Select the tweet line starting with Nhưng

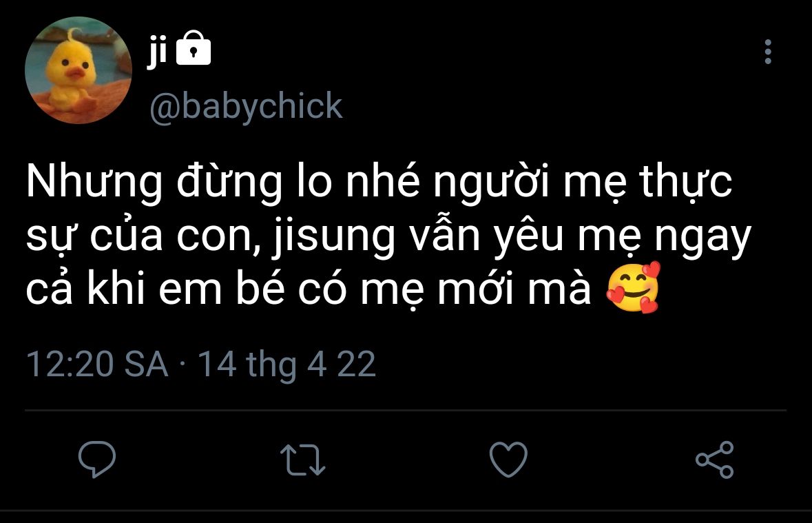click(379, 182)
